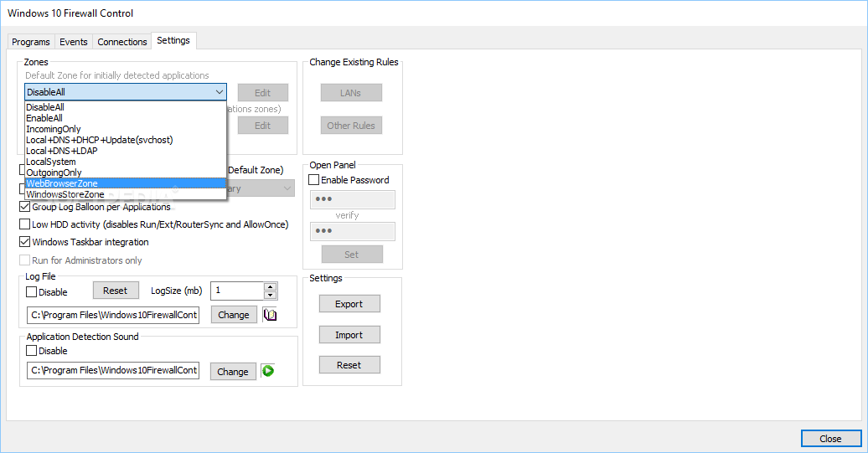868x453 pixels.
Task: Decrease LogSize with the down arrow
Action: 270,296
